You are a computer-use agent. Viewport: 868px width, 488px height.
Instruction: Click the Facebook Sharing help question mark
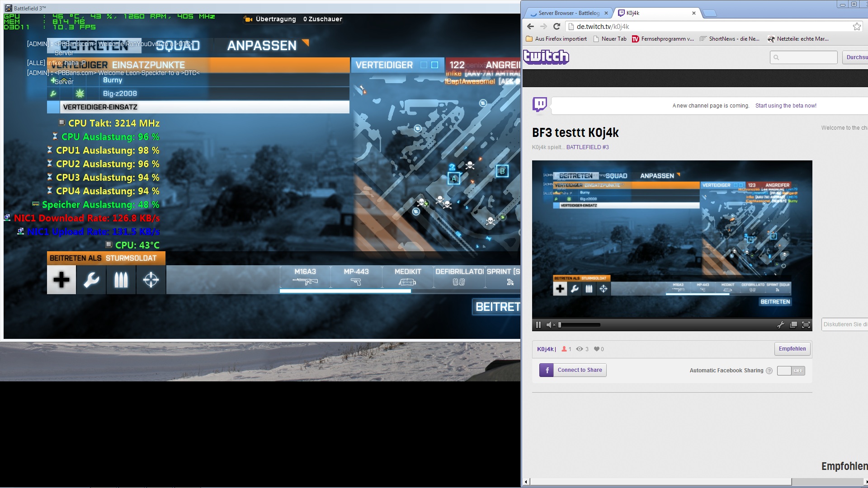[769, 371]
